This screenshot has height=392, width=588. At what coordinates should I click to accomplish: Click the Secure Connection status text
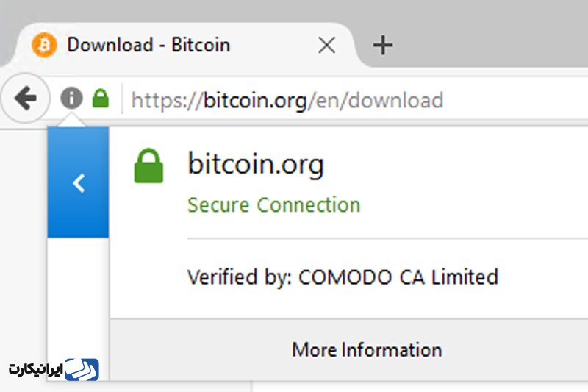(273, 205)
